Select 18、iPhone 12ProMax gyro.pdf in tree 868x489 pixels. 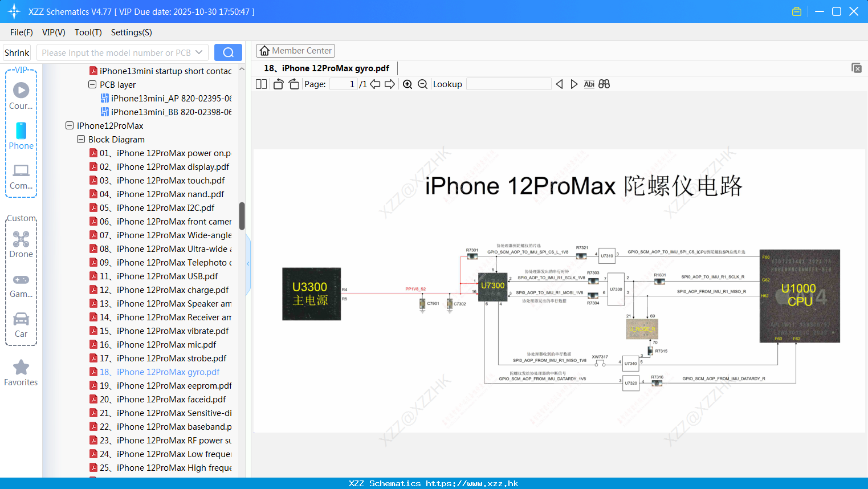tap(154, 372)
